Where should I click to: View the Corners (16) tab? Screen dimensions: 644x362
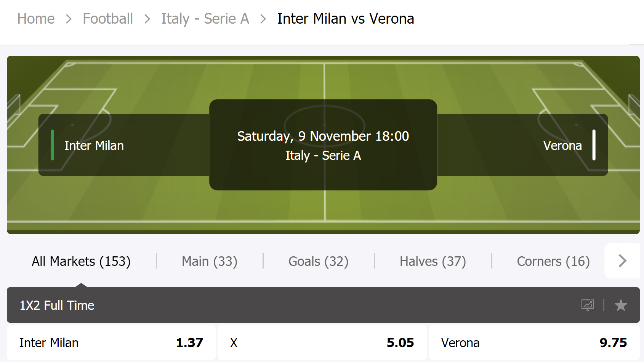tap(553, 261)
